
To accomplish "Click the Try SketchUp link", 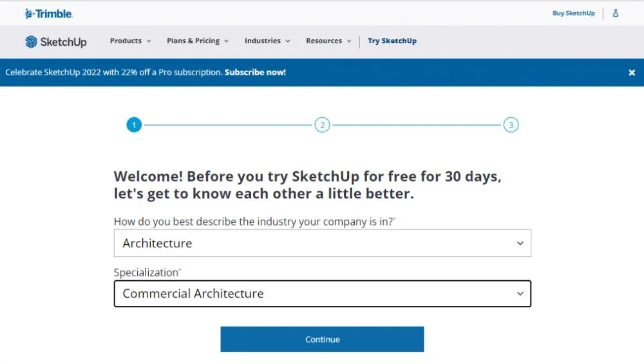I will click(x=392, y=41).
